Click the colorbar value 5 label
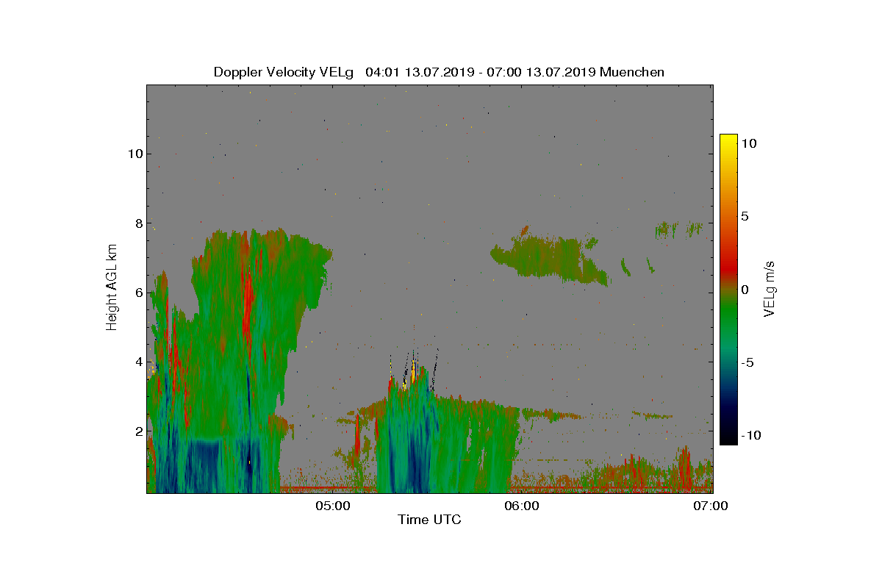The height and width of the screenshot is (588, 882). coord(745,217)
